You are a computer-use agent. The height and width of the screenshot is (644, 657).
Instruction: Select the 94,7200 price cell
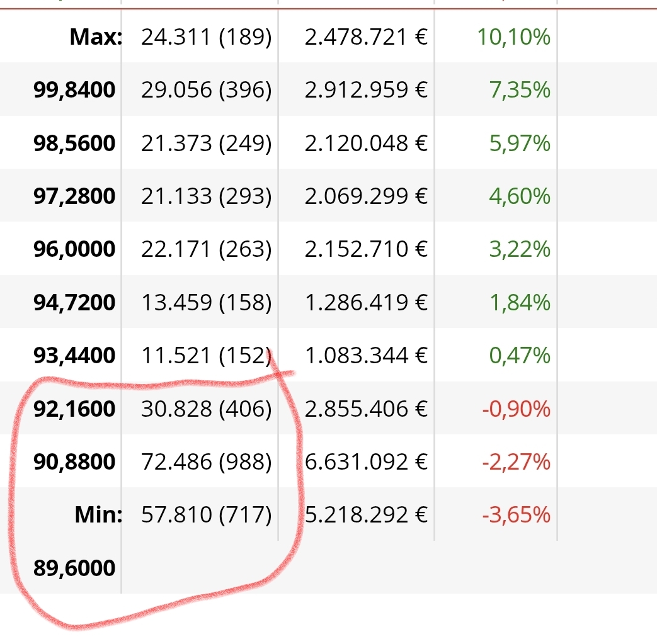coord(74,303)
